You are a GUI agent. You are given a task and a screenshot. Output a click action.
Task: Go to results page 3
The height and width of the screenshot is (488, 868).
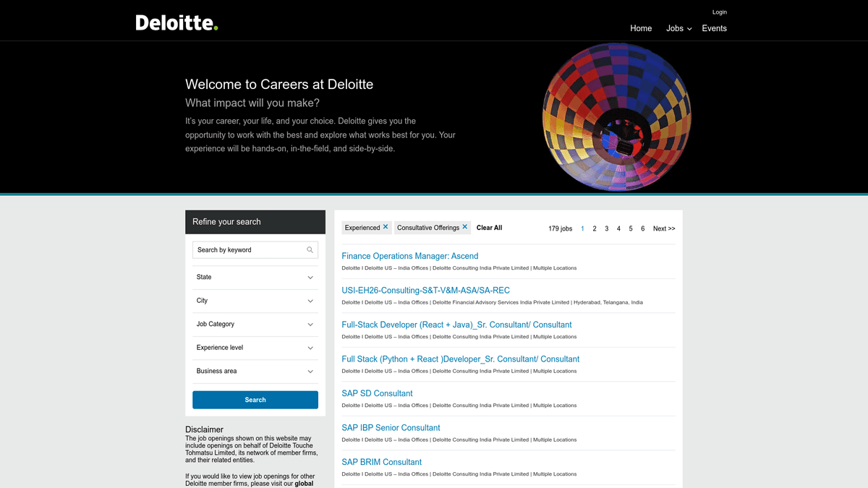pos(607,228)
